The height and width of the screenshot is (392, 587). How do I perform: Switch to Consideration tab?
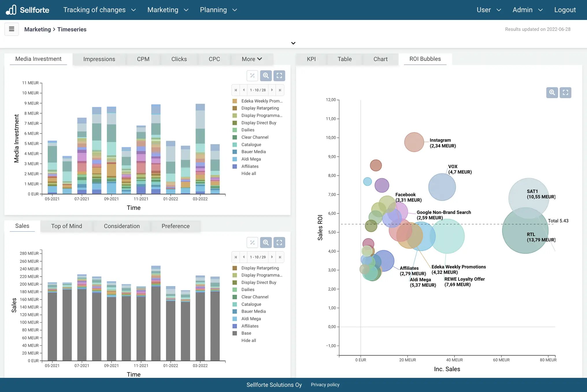122,226
